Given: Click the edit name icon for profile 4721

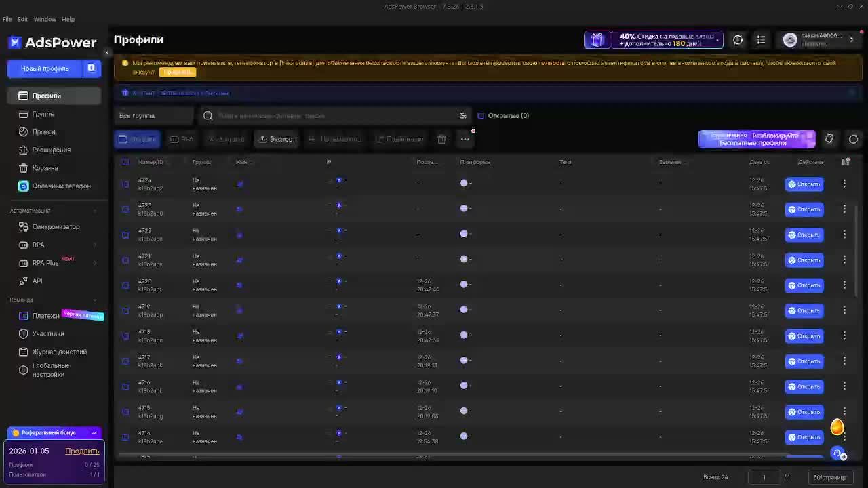Looking at the screenshot, I should tap(239, 260).
